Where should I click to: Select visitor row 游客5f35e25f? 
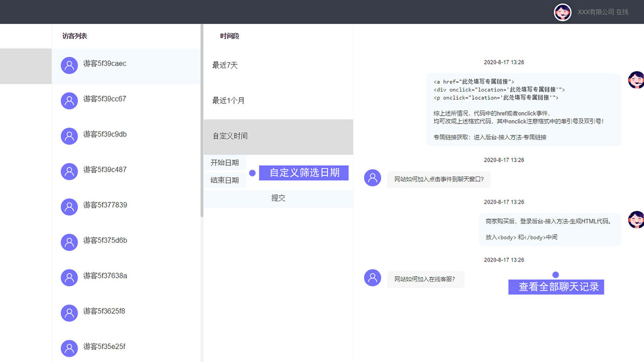[x=126, y=346]
